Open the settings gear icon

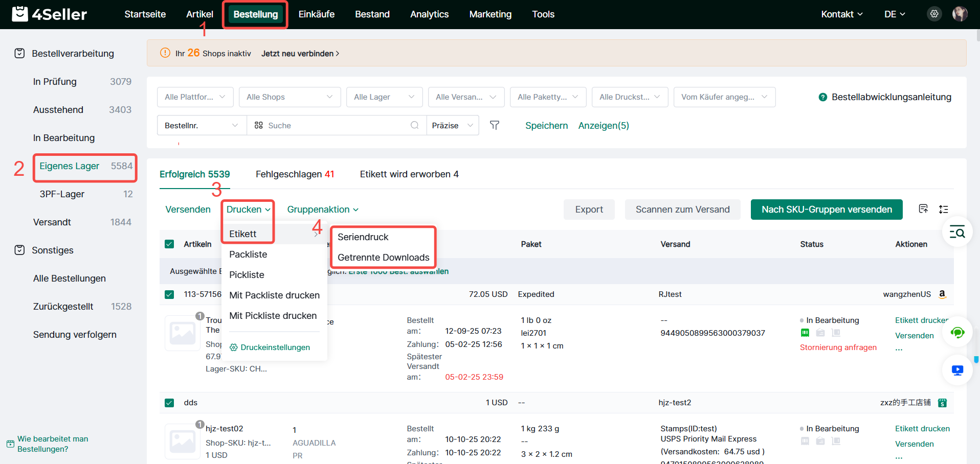coord(934,14)
